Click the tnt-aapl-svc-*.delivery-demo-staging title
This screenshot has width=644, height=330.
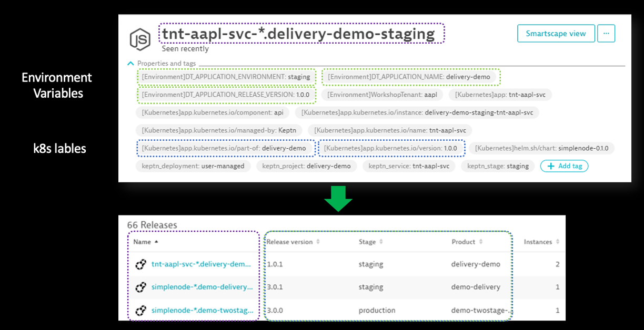point(298,34)
